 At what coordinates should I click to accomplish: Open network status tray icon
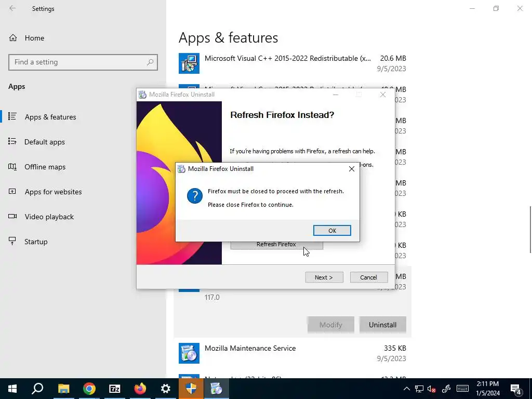pyautogui.click(x=419, y=389)
